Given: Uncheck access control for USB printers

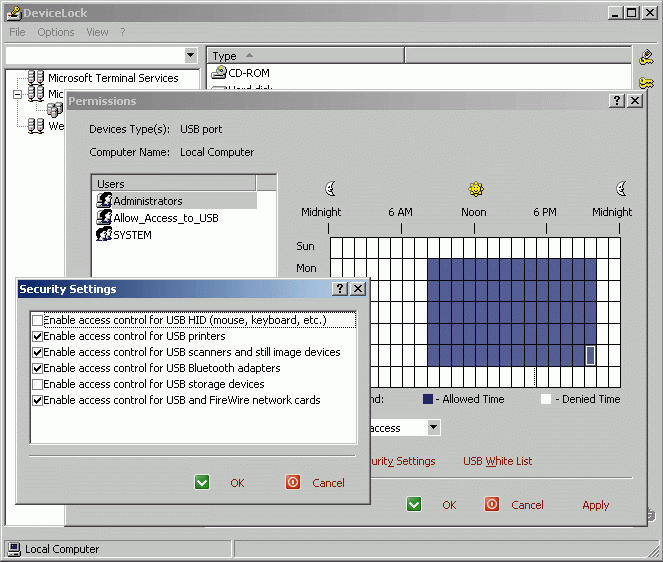Looking at the screenshot, I should (38, 336).
